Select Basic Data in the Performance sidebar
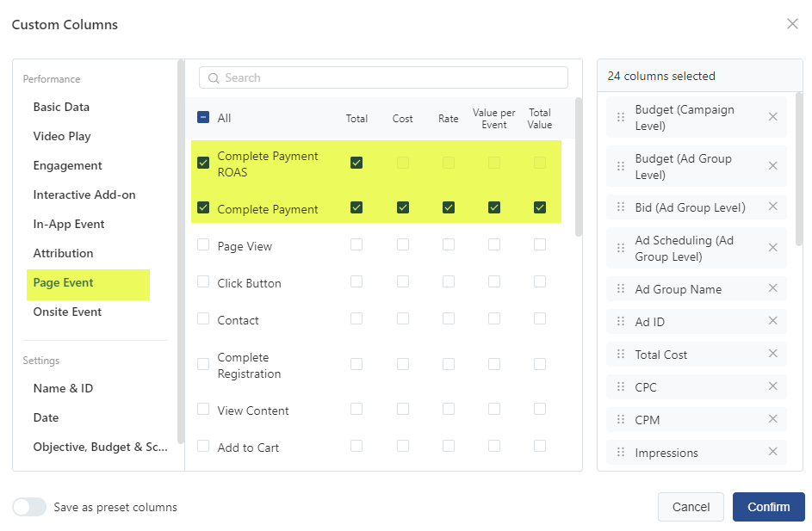 [x=59, y=107]
